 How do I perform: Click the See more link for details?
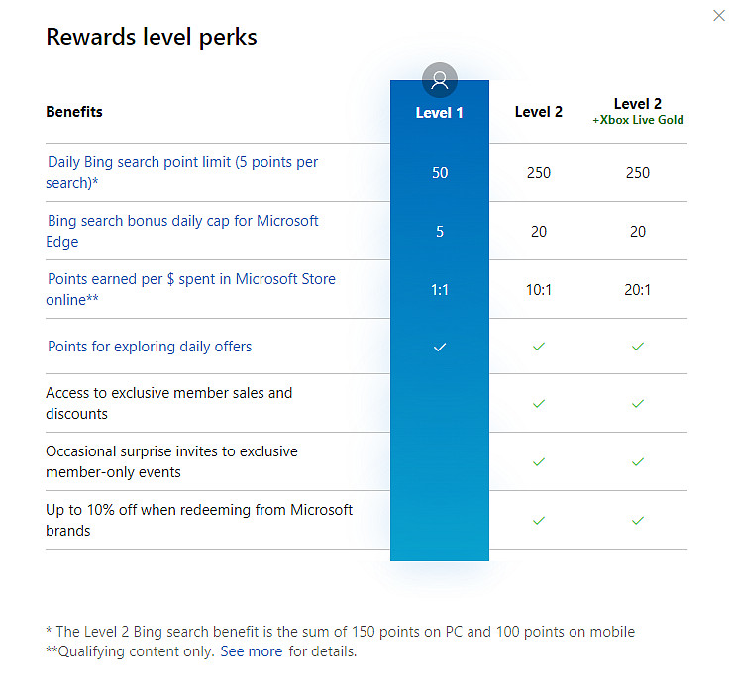(251, 651)
